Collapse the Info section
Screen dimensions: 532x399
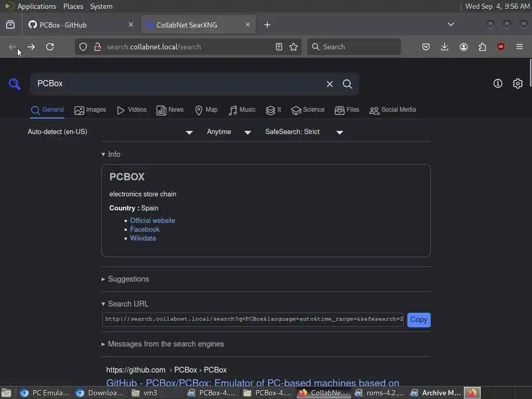click(x=111, y=154)
